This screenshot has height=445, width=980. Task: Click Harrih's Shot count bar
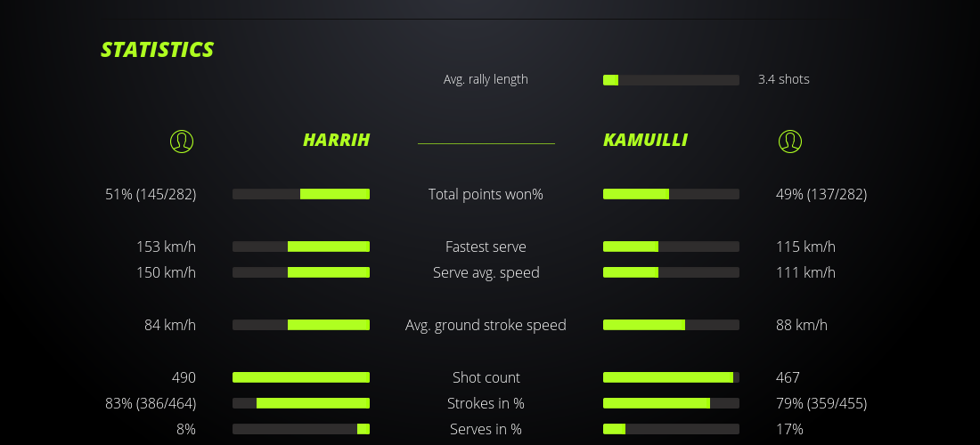click(301, 377)
